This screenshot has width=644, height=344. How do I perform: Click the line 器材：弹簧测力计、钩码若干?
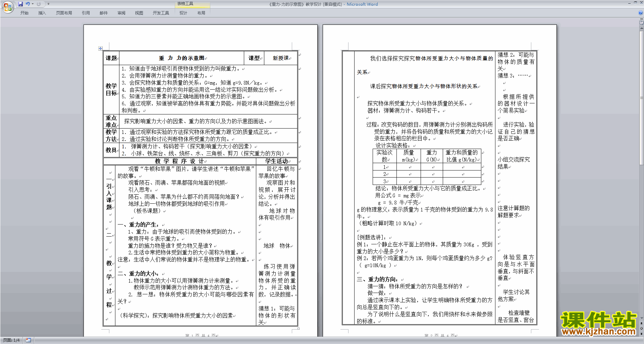(404, 110)
